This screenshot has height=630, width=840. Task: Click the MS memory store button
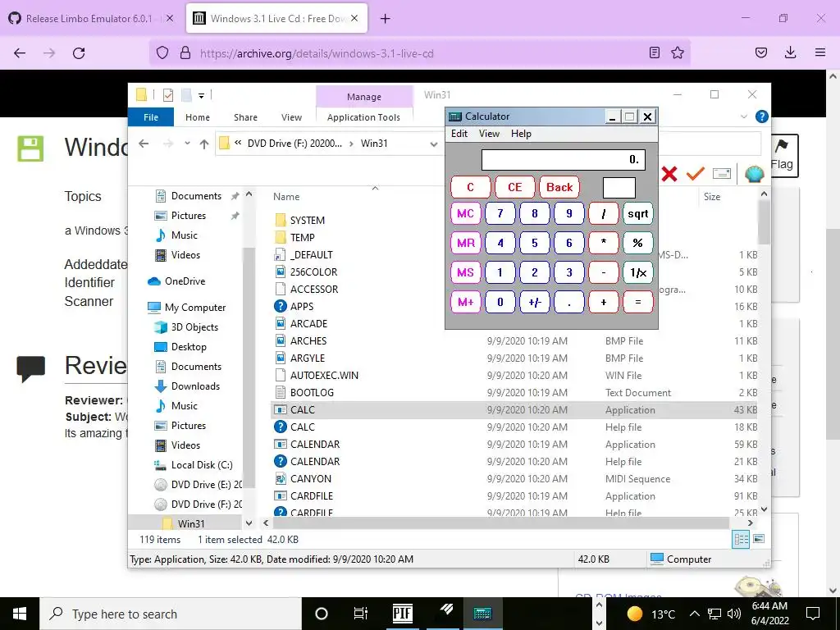coord(466,272)
